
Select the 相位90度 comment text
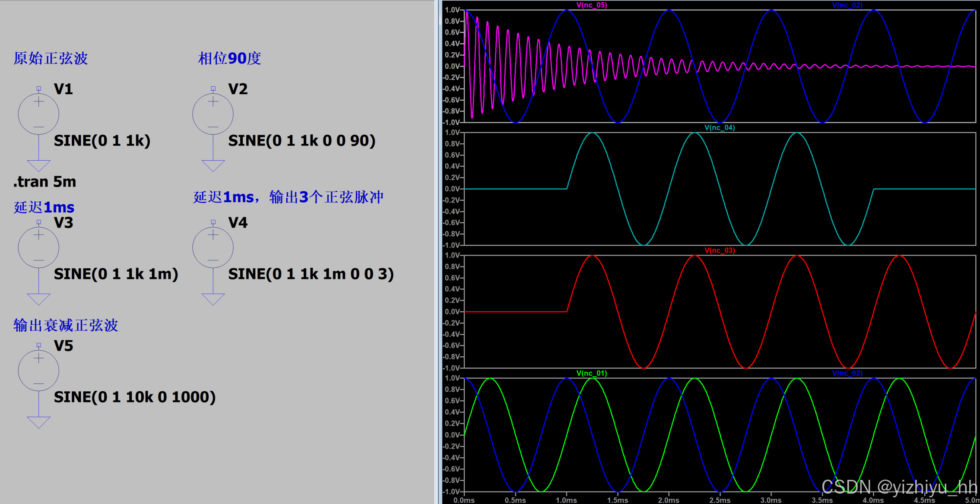229,58
